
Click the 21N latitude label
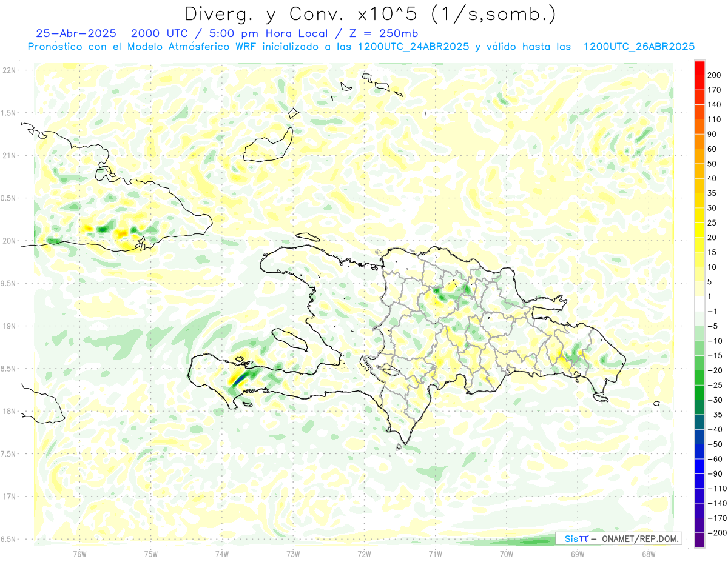click(x=8, y=155)
